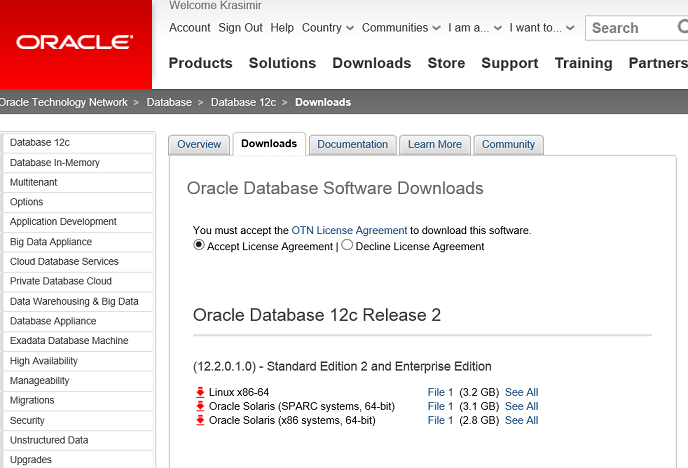
Task: Open Database 12c in sidebar
Action: tap(78, 143)
